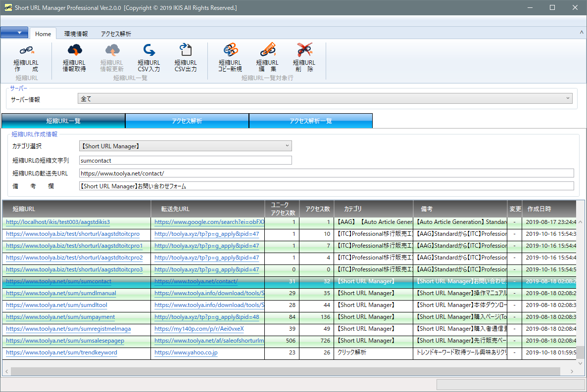This screenshot has height=392, width=587.
Task: Sort by the 作成日時 column header
Action: tap(549, 209)
